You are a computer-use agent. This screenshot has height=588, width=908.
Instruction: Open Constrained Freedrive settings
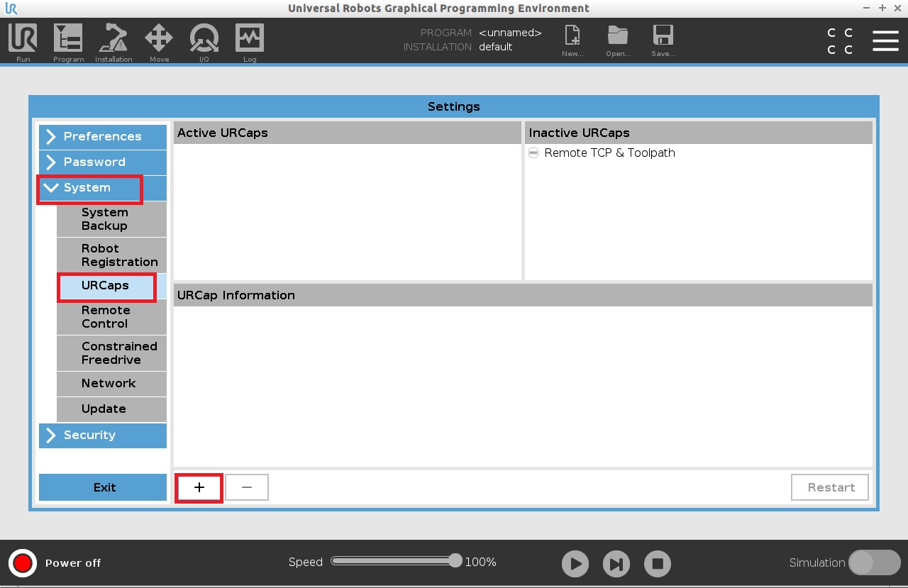click(x=111, y=353)
